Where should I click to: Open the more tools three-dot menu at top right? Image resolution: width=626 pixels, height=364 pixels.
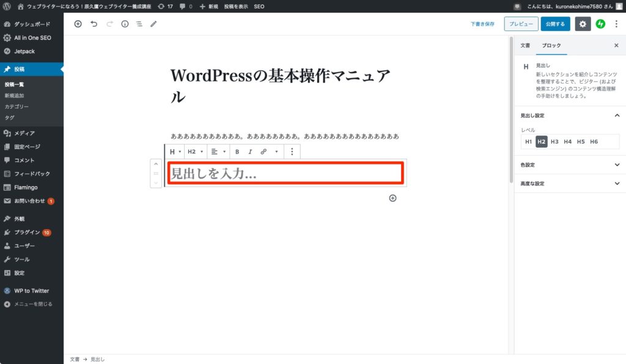[616, 24]
